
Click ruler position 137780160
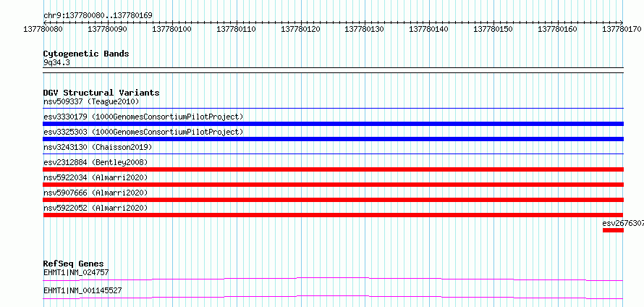pyautogui.click(x=558, y=29)
